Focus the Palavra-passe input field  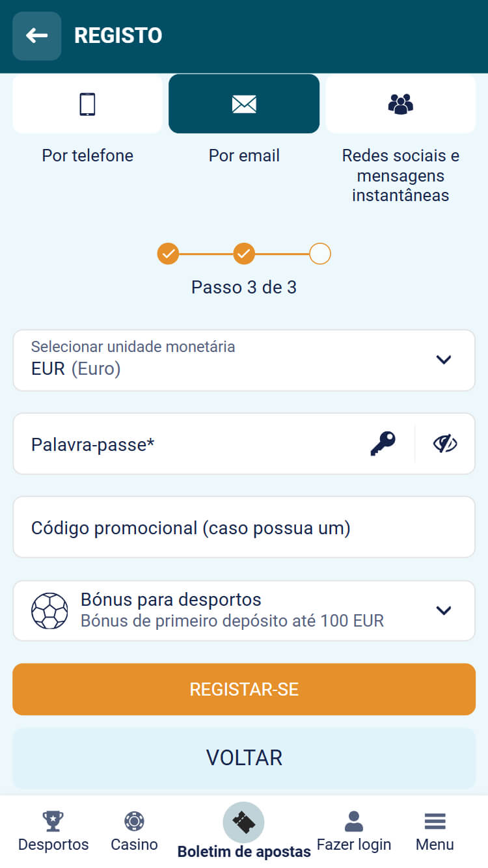tap(189, 444)
